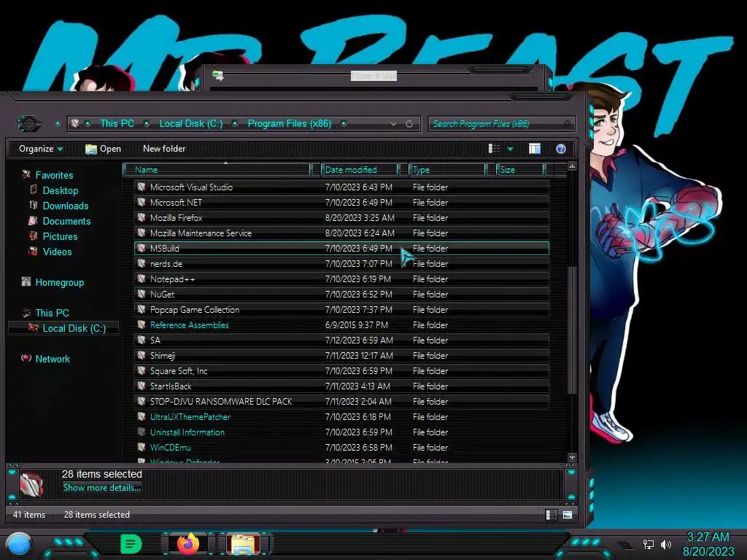Switch to large icons view in status bar
This screenshot has height=560, width=747.
pyautogui.click(x=568, y=515)
